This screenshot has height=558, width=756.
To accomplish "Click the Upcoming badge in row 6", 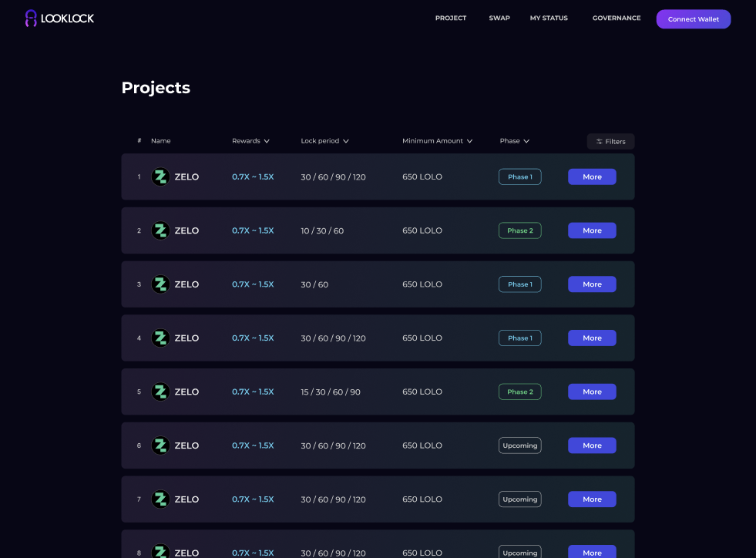I will coord(519,445).
